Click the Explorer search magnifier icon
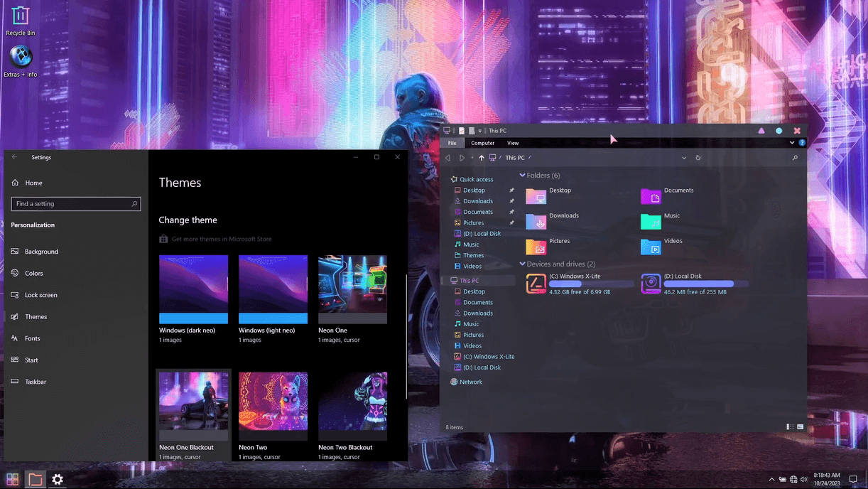 click(x=795, y=158)
